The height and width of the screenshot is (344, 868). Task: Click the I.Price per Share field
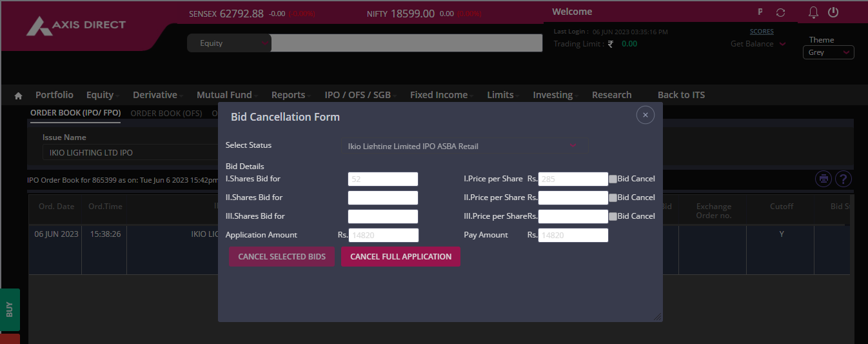pos(573,179)
